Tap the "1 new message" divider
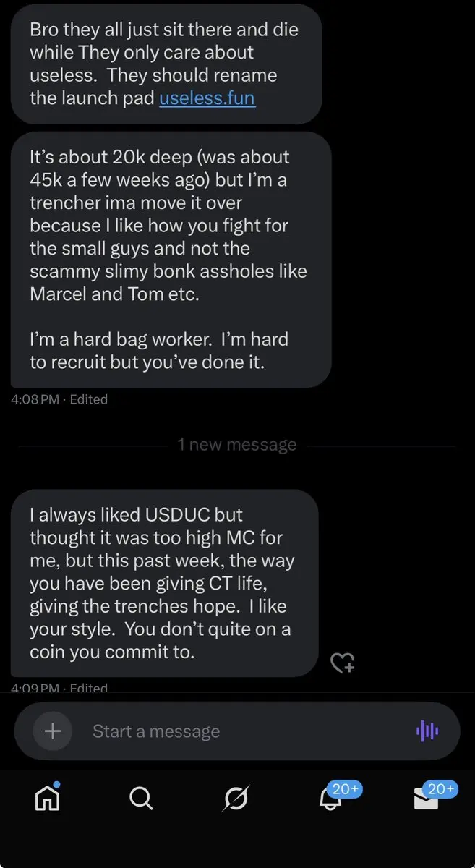The width and height of the screenshot is (475, 868). [x=236, y=445]
